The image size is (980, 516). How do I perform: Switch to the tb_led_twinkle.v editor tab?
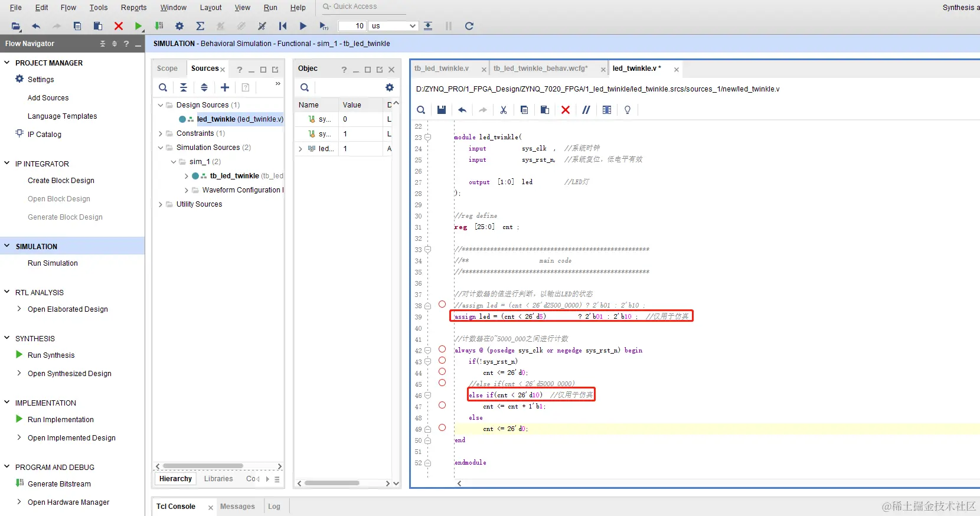point(442,68)
